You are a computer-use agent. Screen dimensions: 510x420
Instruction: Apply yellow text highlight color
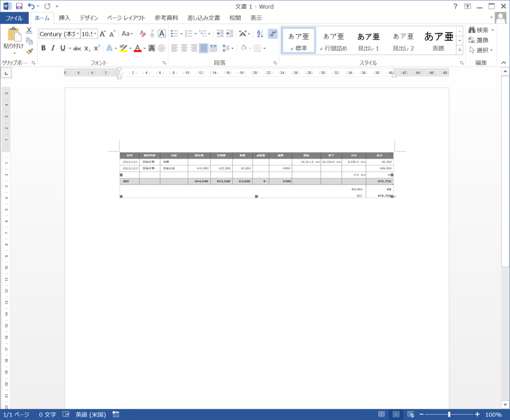pyautogui.click(x=124, y=48)
